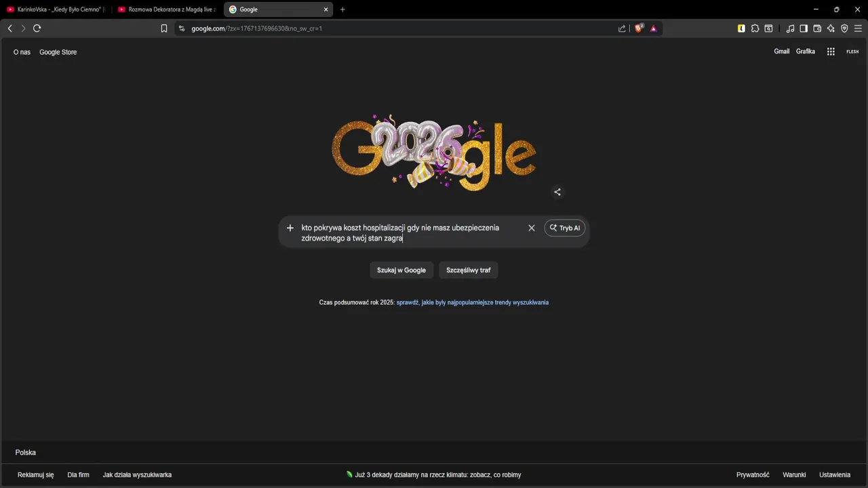This screenshot has height=488, width=868.
Task: Open Brave Shields lion icon
Action: pos(639,28)
